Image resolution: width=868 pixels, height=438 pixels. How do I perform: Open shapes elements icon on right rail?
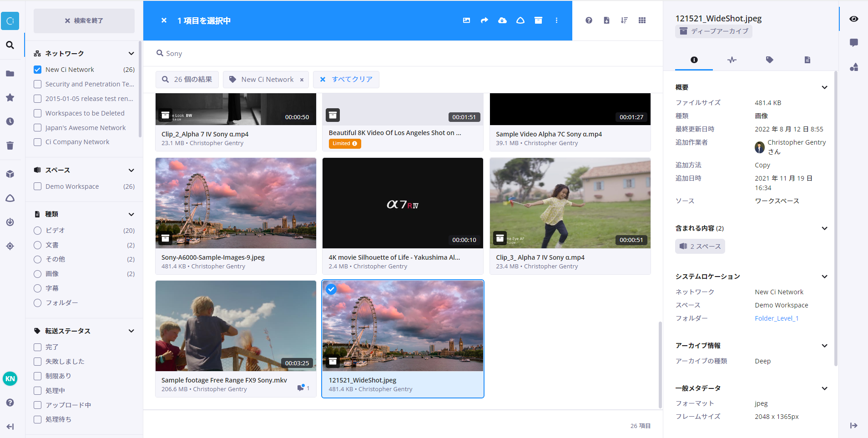tap(854, 67)
